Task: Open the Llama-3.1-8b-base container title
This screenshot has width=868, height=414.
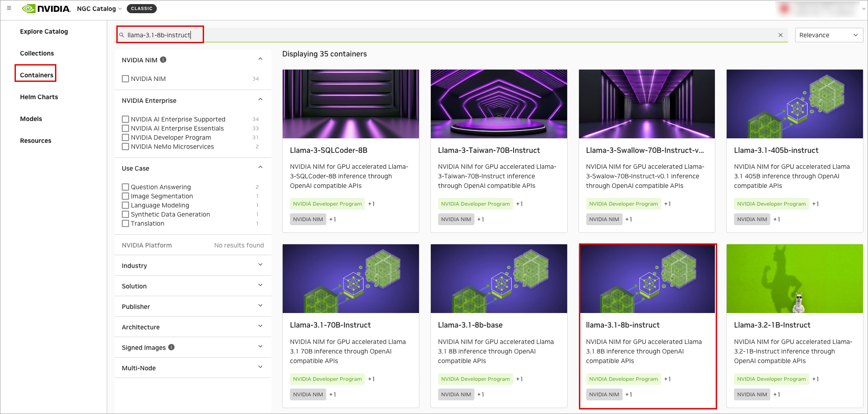Action: 470,325
